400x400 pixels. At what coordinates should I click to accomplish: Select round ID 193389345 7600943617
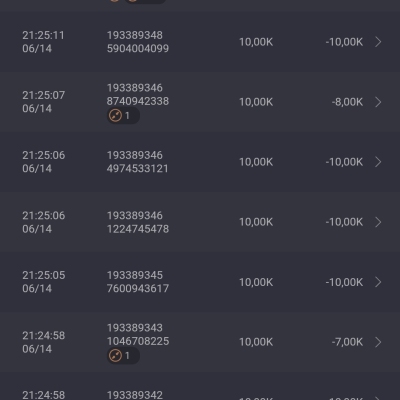click(138, 282)
